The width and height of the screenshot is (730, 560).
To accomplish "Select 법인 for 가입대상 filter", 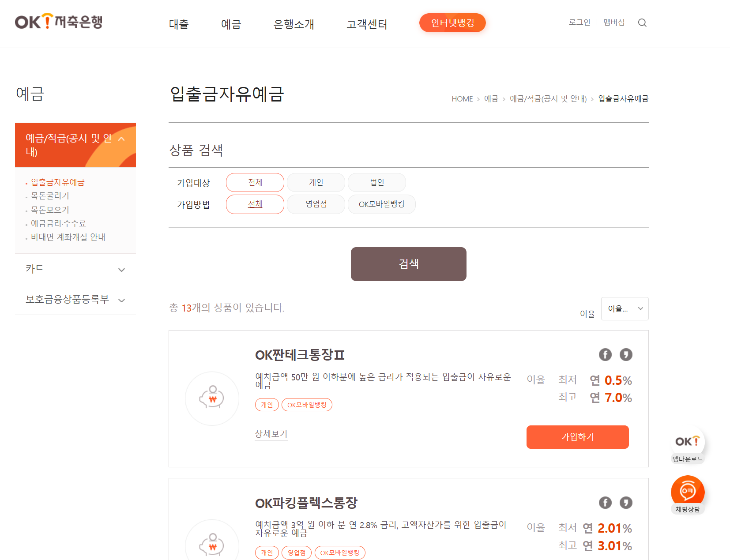I will click(377, 182).
